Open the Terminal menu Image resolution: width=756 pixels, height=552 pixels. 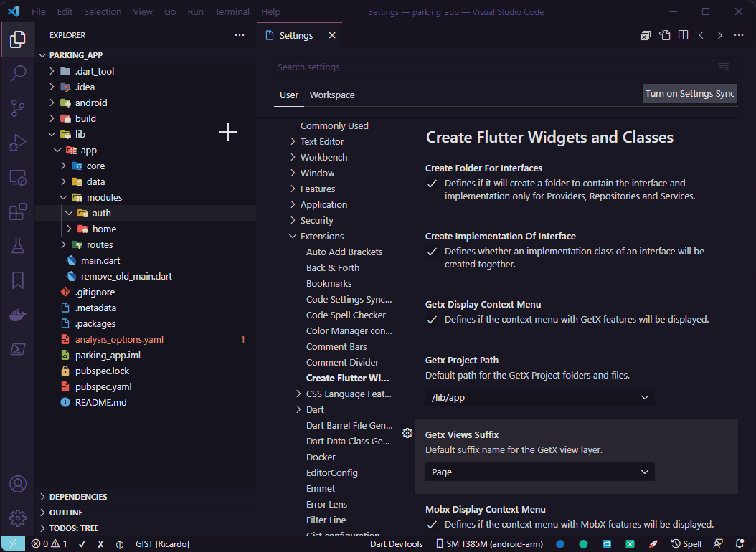[x=232, y=11]
